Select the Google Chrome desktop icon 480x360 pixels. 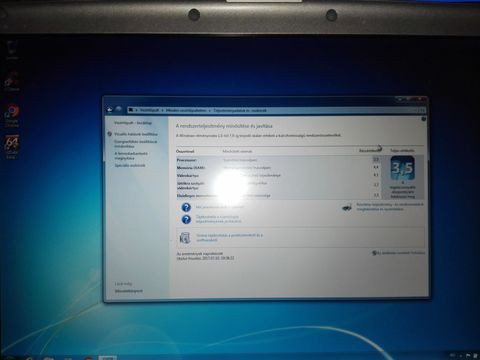[x=12, y=116]
